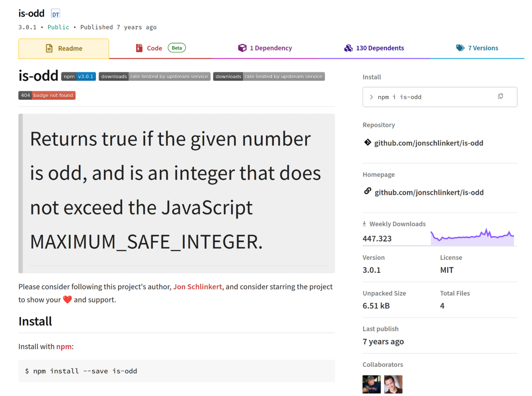Show the 7 Versions tab

pos(477,49)
